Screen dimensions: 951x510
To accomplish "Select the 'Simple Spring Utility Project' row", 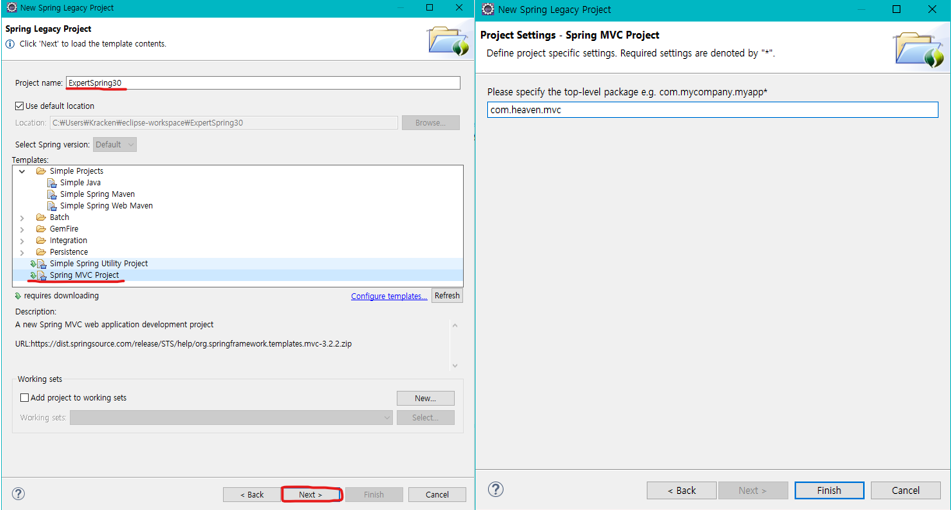I will [238, 264].
